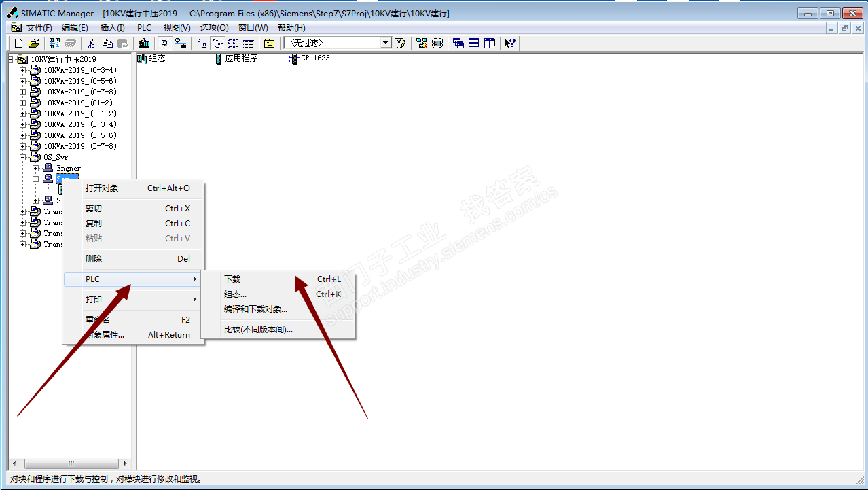
Task: Click the Download toolbar icon
Action: click(x=143, y=43)
